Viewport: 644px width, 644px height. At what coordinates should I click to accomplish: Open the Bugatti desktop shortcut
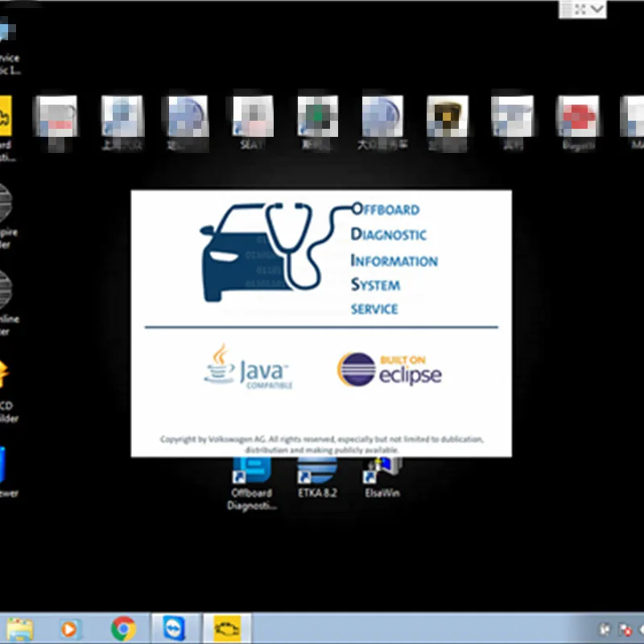click(578, 122)
